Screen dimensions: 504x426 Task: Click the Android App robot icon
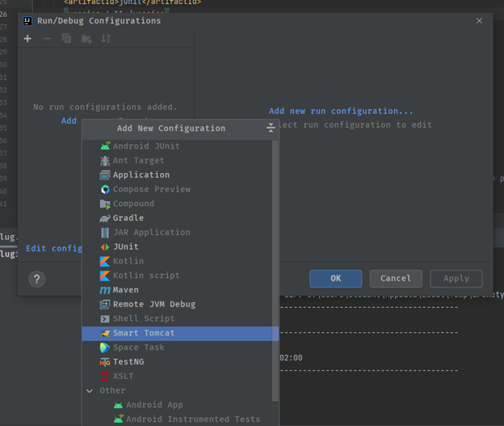click(118, 405)
